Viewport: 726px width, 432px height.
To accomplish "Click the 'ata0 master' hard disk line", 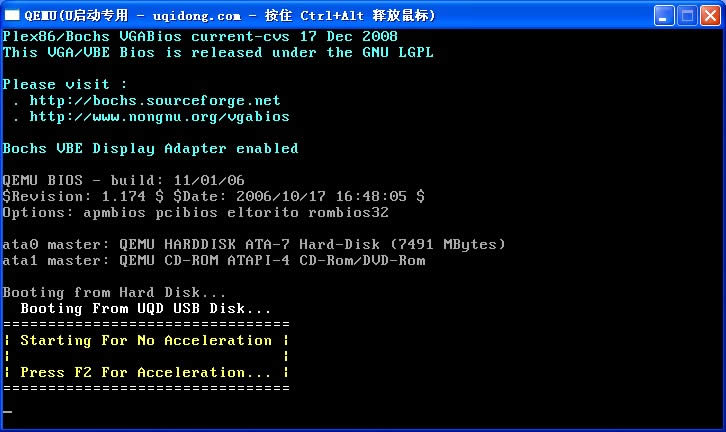I will (x=254, y=244).
